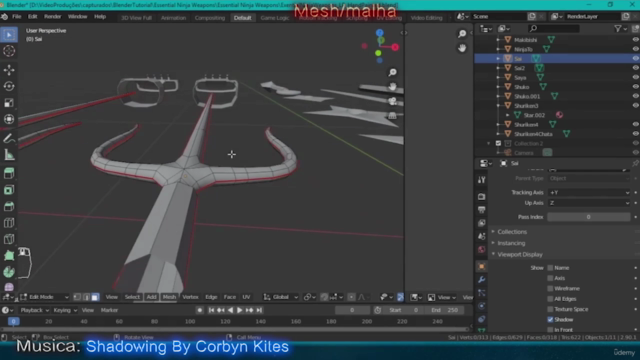Open the Tracking Axis dropdown
This screenshot has height=360, width=640.
(x=589, y=192)
